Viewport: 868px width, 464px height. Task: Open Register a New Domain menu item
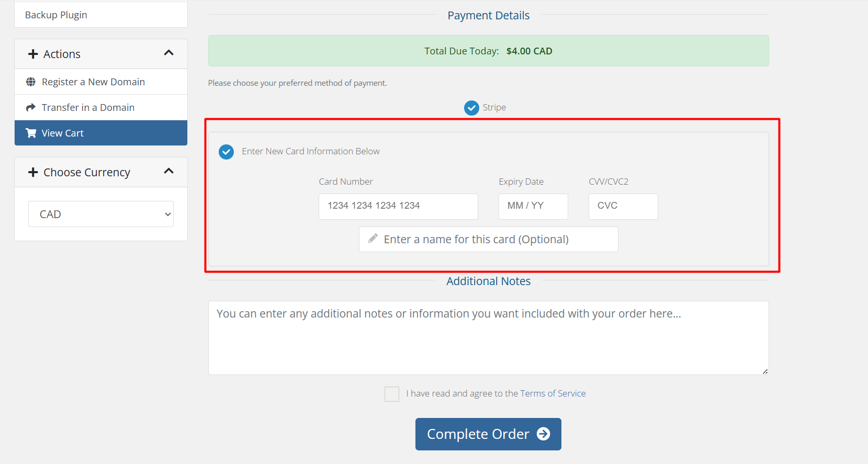(93, 82)
